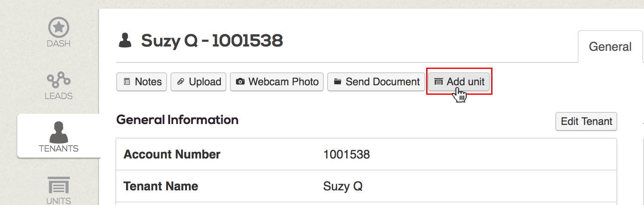
Task: Click the Account Number row label
Action: 172,154
